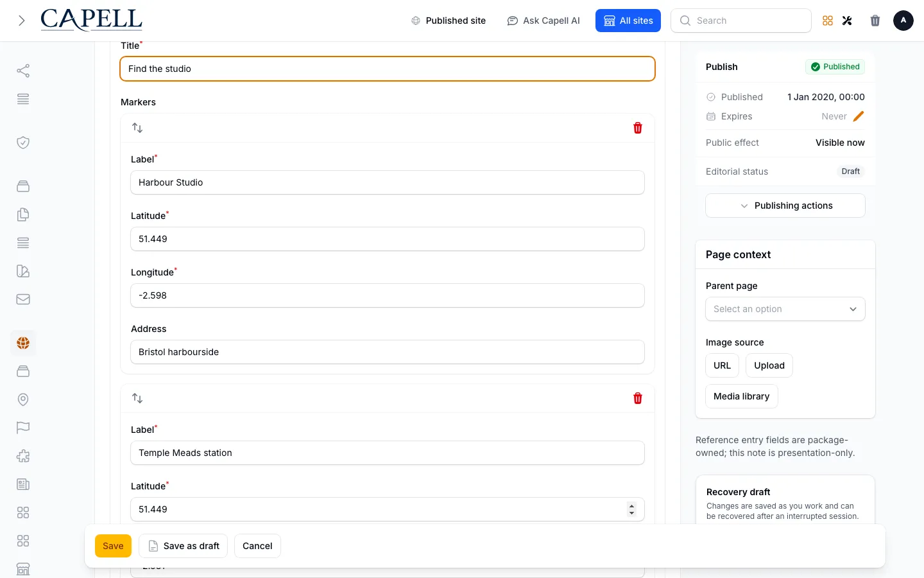
Task: Select Media library image source
Action: [742, 396]
